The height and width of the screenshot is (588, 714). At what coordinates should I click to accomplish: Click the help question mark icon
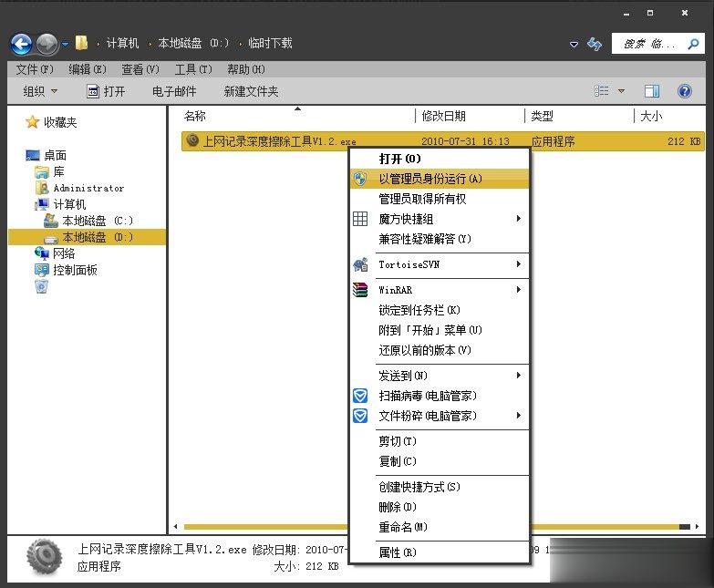[684, 91]
